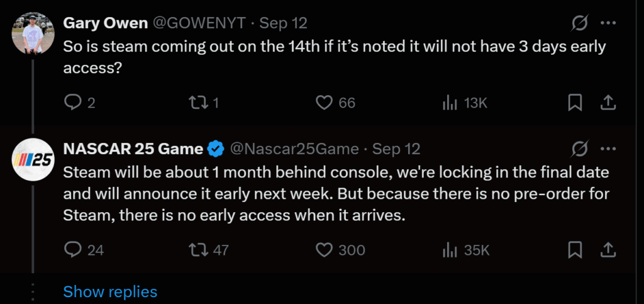This screenshot has width=644, height=304.
Task: Like the NASCAR 25 Game tweet
Action: pyautogui.click(x=324, y=250)
